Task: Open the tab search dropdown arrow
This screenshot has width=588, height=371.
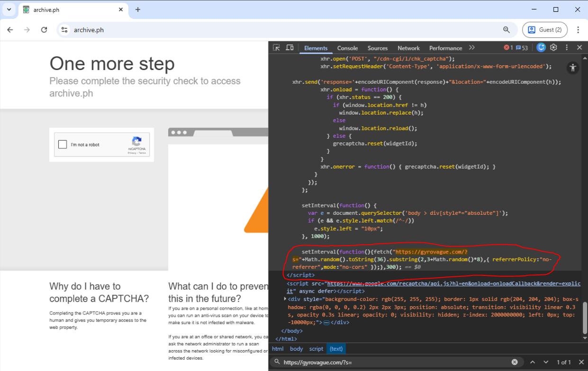Action: 9,9
